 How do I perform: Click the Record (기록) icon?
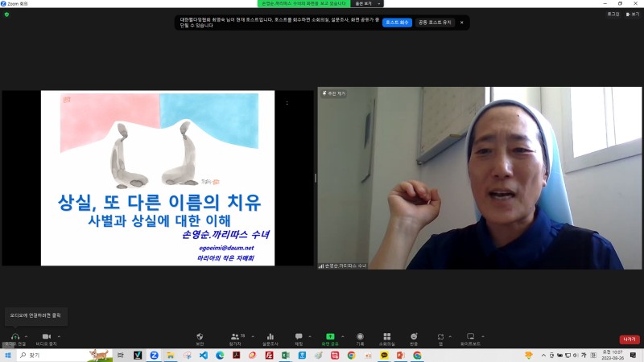(x=360, y=336)
